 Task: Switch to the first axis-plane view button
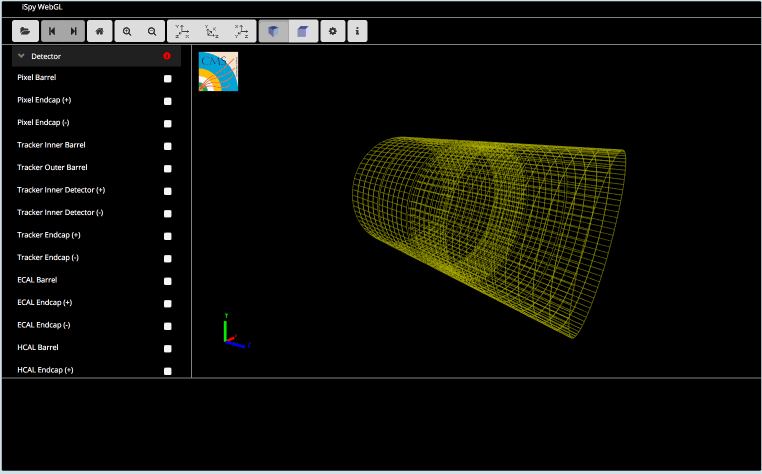pyautogui.click(x=181, y=31)
